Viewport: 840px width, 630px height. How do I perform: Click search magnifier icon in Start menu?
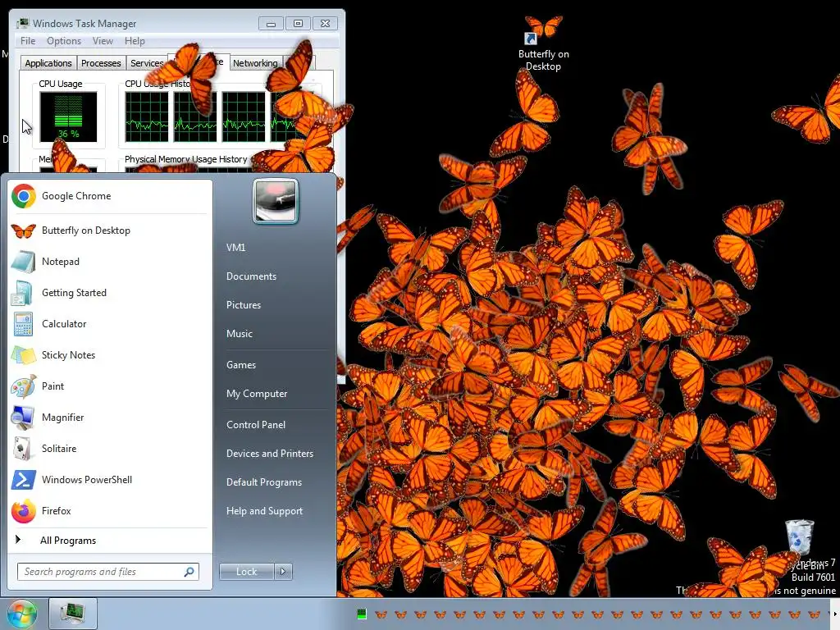(x=189, y=572)
